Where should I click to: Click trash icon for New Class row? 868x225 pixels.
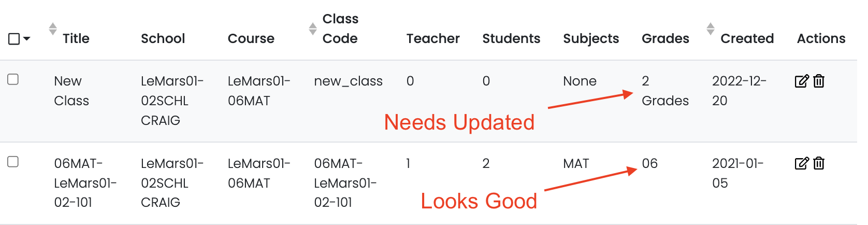pyautogui.click(x=819, y=81)
